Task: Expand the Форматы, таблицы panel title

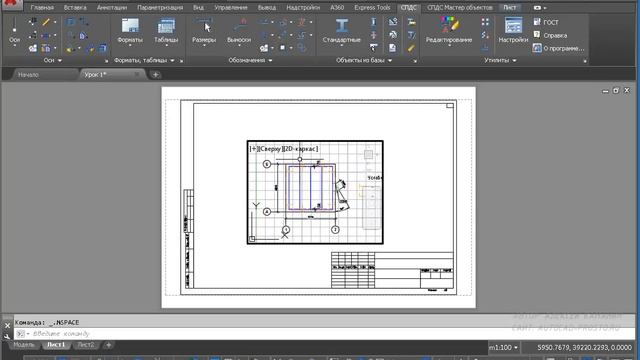Action: click(144, 60)
